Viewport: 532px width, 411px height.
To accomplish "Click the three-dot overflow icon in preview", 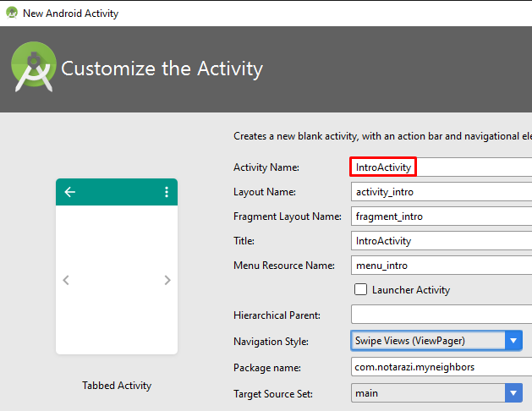I will [x=167, y=192].
